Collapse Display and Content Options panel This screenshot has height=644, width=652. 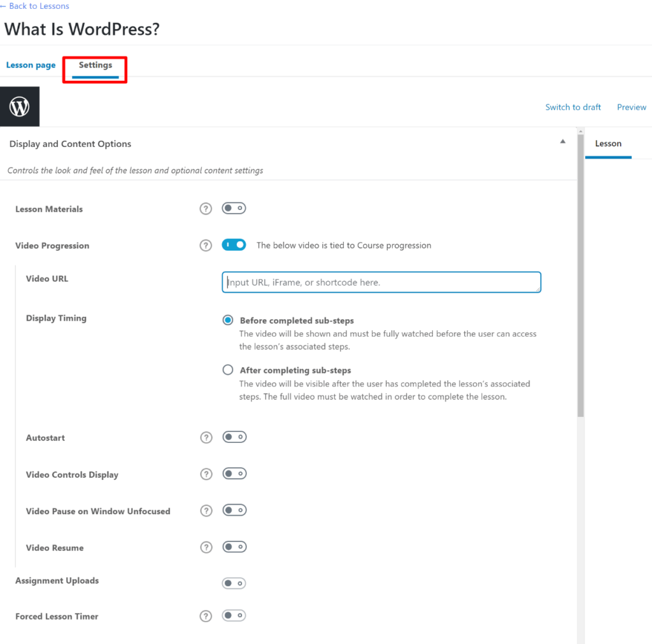click(x=562, y=142)
